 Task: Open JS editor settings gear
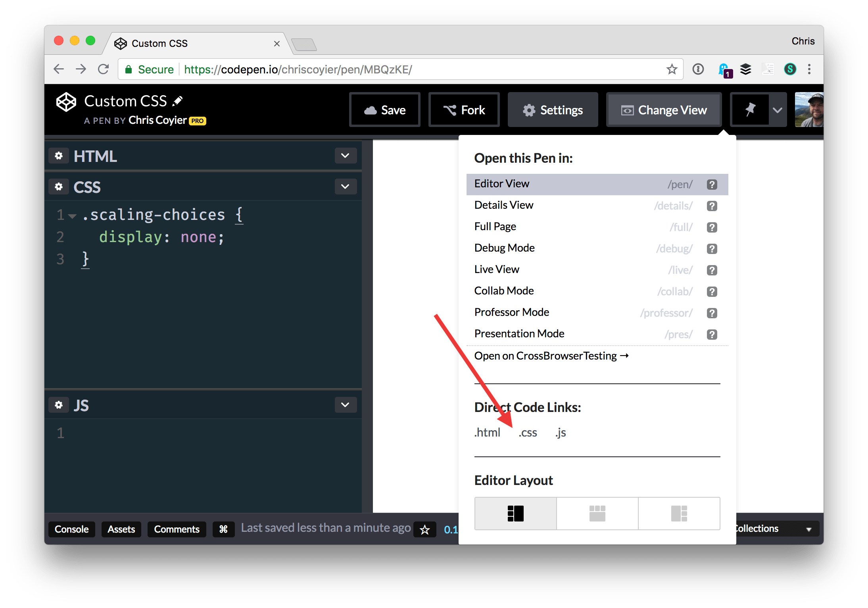point(59,405)
